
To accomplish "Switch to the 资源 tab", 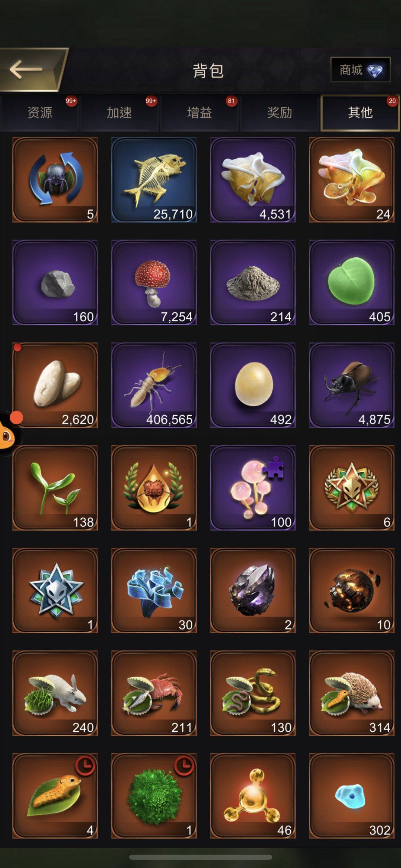I will click(40, 113).
